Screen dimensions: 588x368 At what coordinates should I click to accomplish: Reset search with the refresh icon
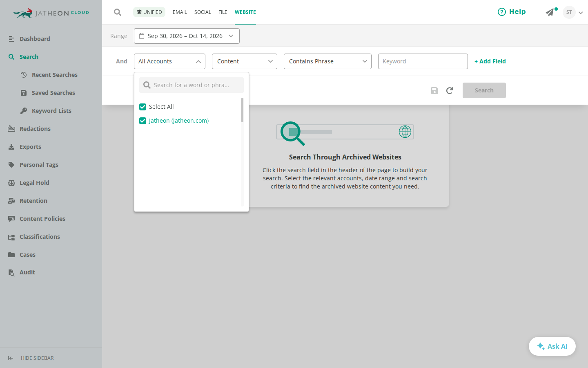coord(450,90)
